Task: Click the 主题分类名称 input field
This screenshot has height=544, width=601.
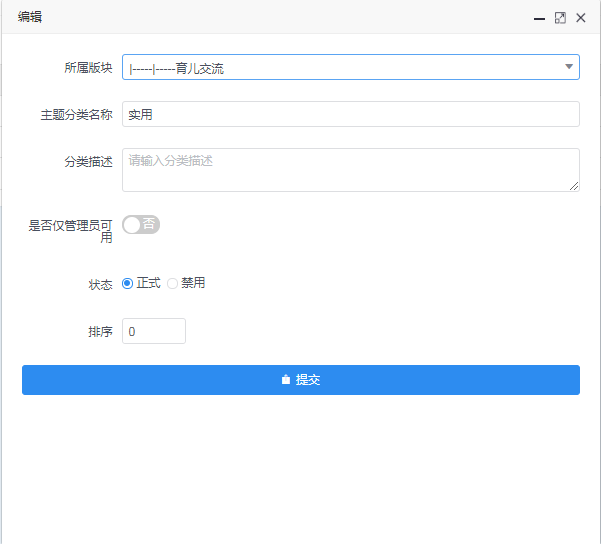Action: (351, 114)
